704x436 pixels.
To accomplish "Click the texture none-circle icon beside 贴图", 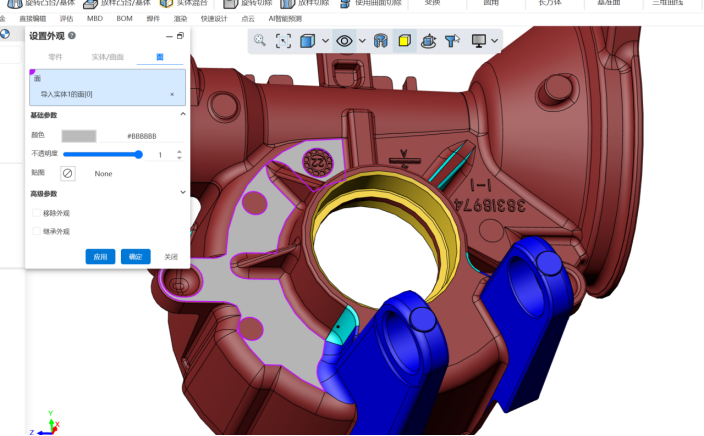I will pyautogui.click(x=68, y=173).
